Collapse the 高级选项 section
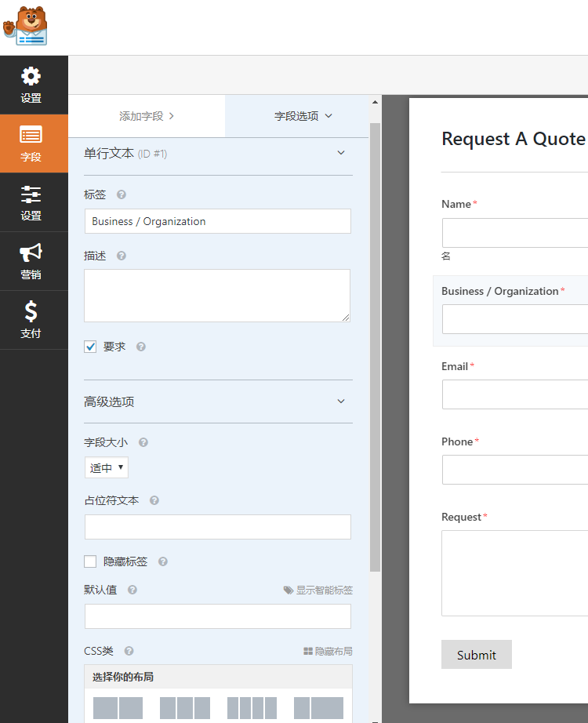This screenshot has height=723, width=588. (x=341, y=401)
